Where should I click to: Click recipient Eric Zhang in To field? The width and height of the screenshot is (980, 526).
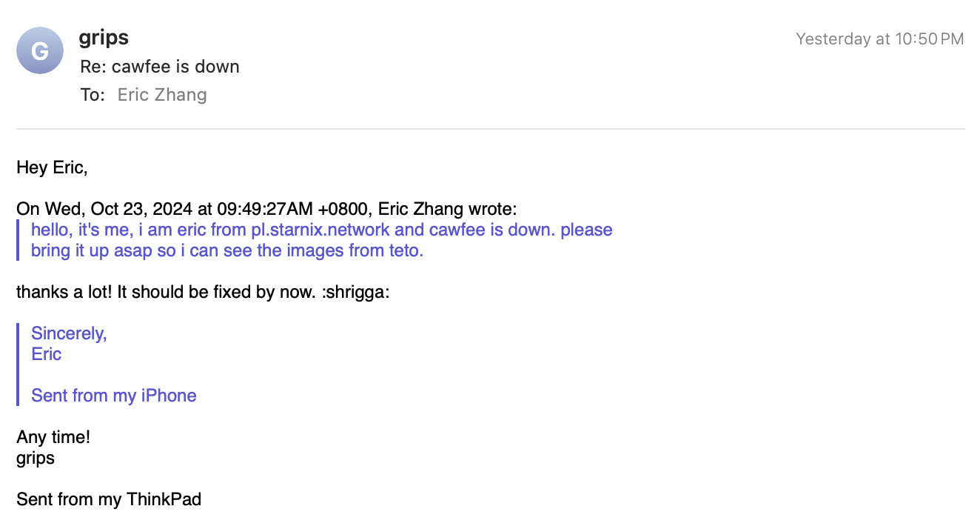[x=162, y=95]
